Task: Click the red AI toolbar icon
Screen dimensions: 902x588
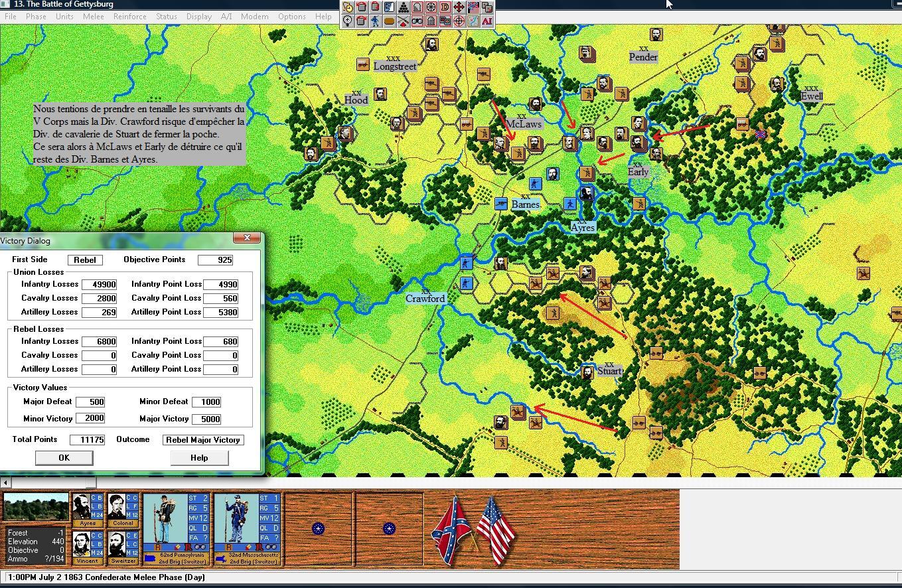Action: click(487, 21)
